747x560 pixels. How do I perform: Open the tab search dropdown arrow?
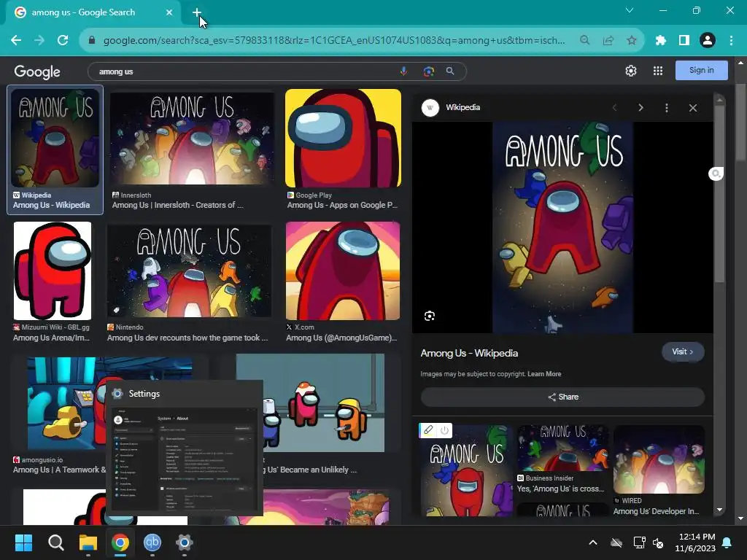[x=630, y=10]
